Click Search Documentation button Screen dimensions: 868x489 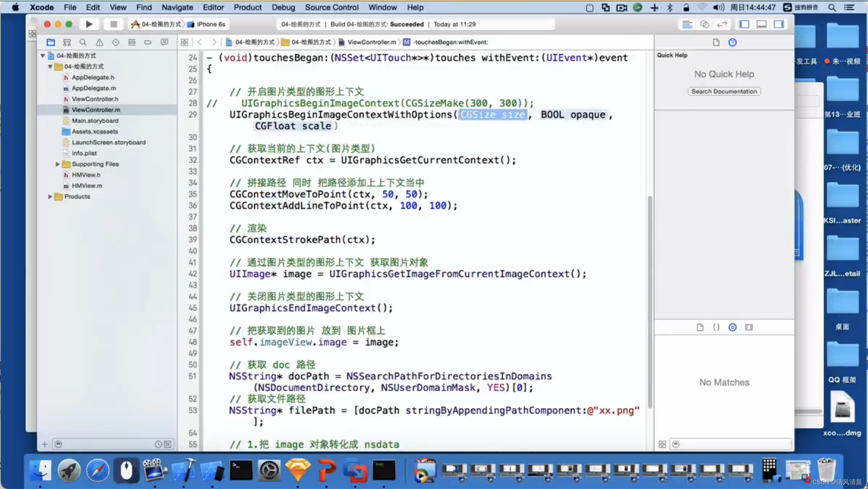(724, 91)
